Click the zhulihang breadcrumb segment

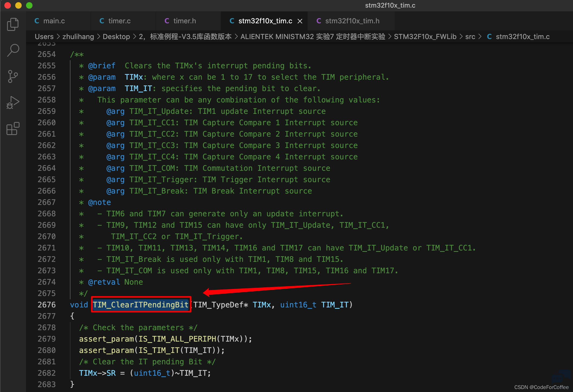78,37
